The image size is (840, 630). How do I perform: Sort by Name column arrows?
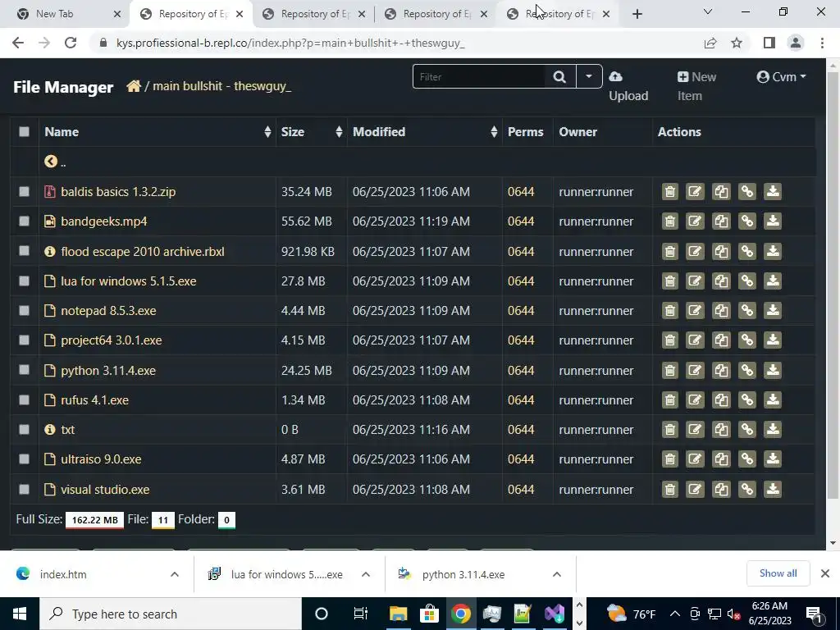(x=267, y=132)
